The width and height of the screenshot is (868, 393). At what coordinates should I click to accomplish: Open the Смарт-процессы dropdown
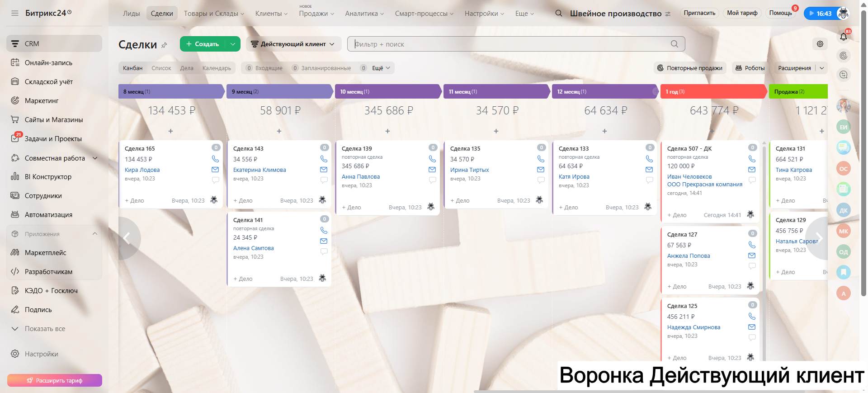pos(424,14)
